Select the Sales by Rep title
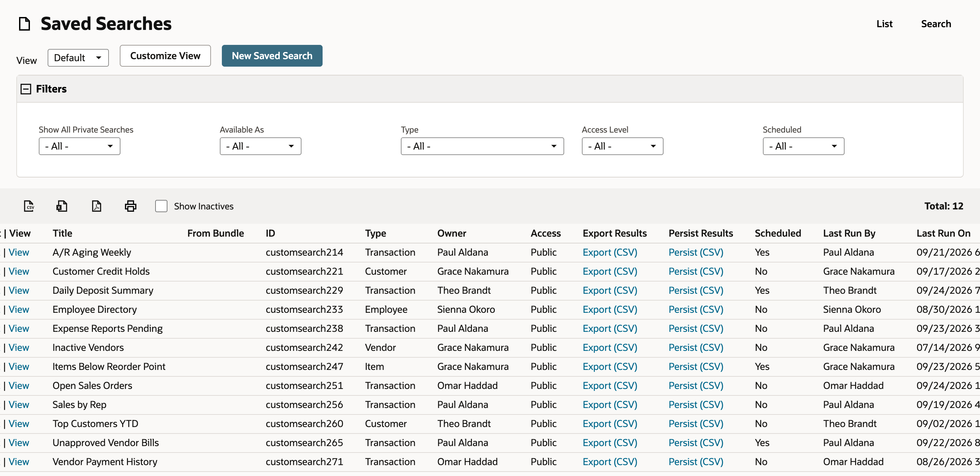Viewport: 980px width, 476px height. point(80,405)
